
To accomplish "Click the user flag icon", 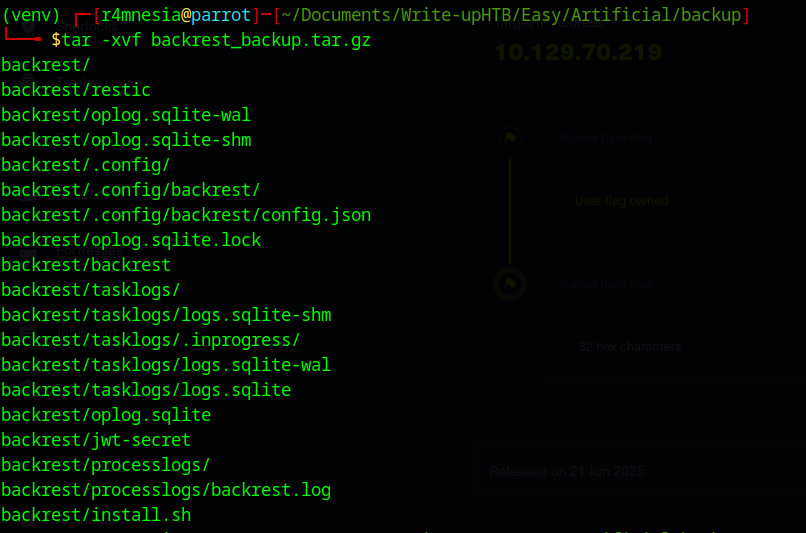I will pyautogui.click(x=509, y=138).
